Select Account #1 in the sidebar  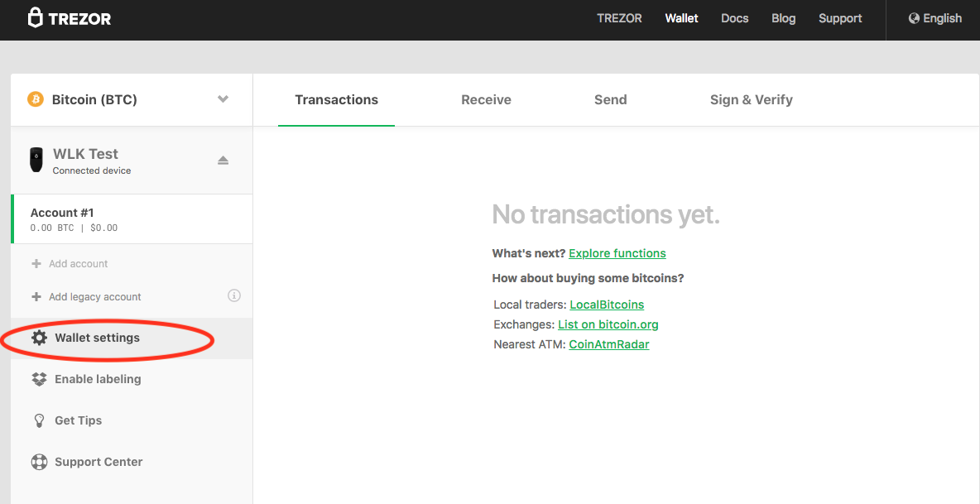[132, 219]
